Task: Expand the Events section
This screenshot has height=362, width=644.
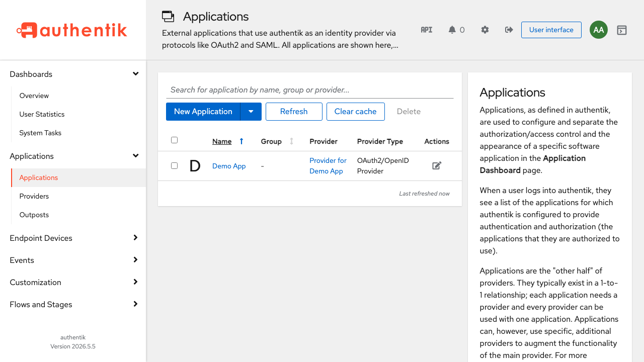Action: (135, 260)
